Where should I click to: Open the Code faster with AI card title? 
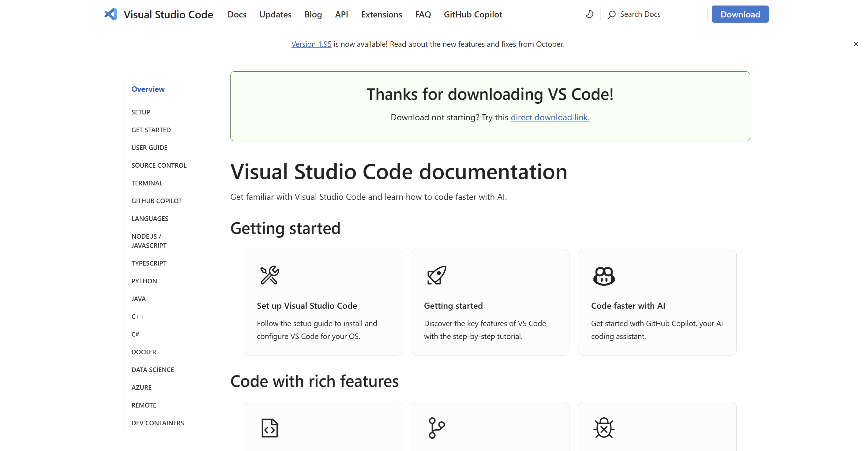[628, 306]
